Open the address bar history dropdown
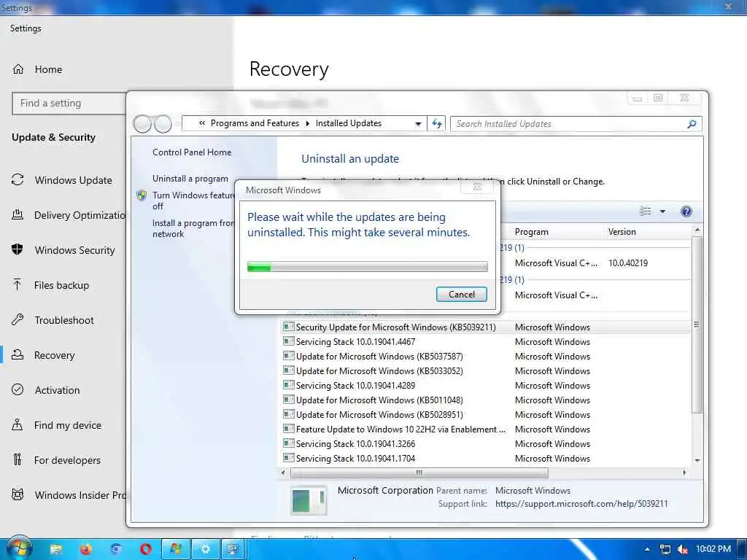The width and height of the screenshot is (747, 560). (418, 124)
